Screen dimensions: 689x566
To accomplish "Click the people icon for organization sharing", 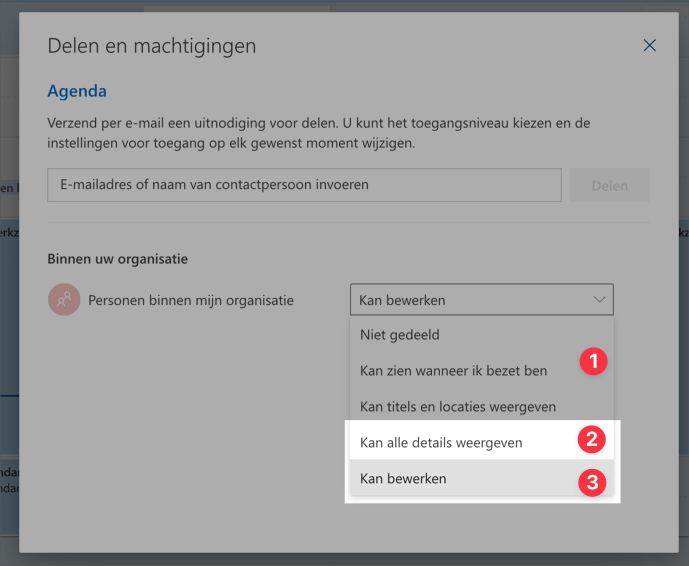I will (64, 299).
